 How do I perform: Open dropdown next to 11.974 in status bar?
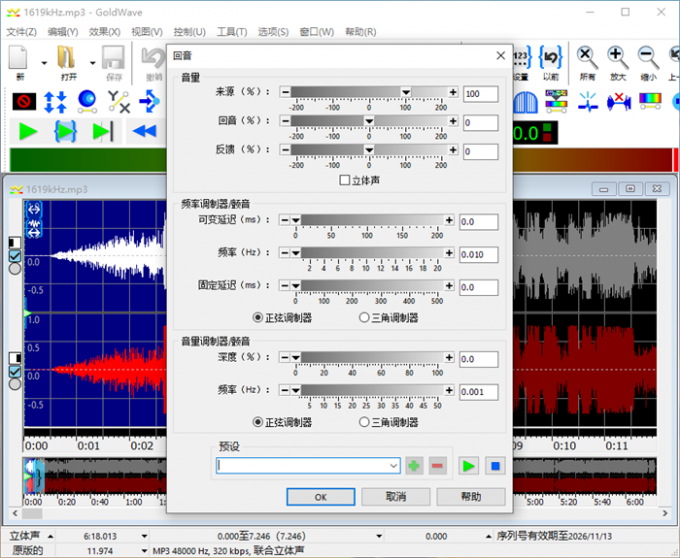click(x=144, y=551)
